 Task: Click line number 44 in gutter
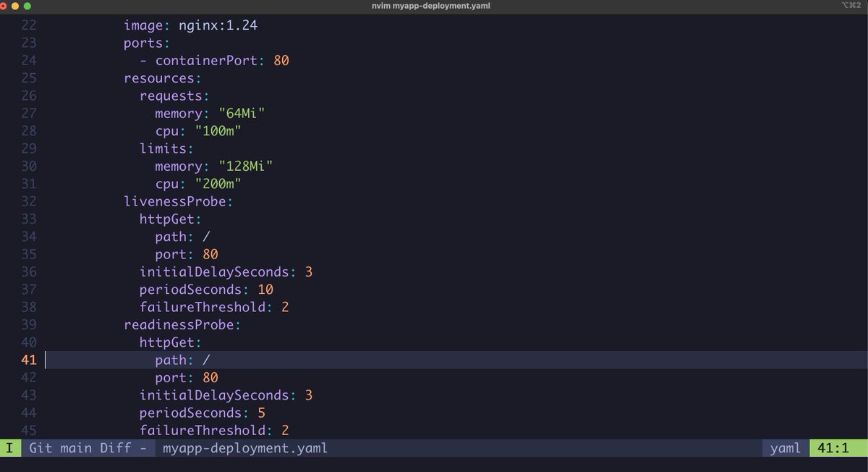(28, 413)
